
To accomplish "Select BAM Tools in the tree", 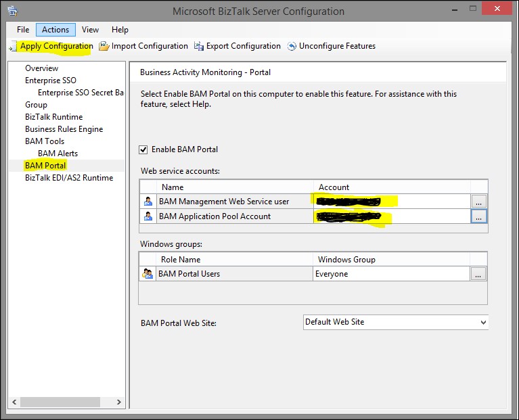I will (45, 141).
